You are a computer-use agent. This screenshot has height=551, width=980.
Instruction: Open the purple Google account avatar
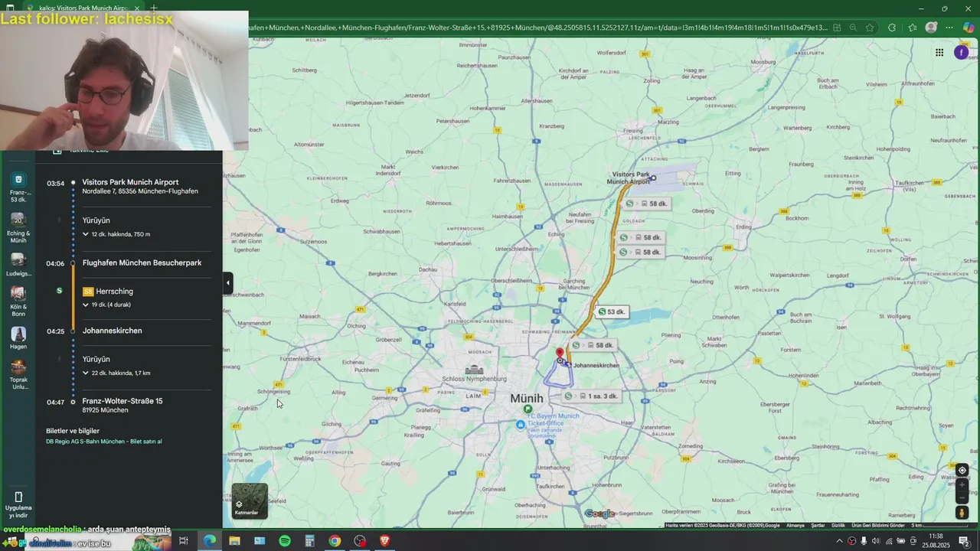pyautogui.click(x=961, y=52)
